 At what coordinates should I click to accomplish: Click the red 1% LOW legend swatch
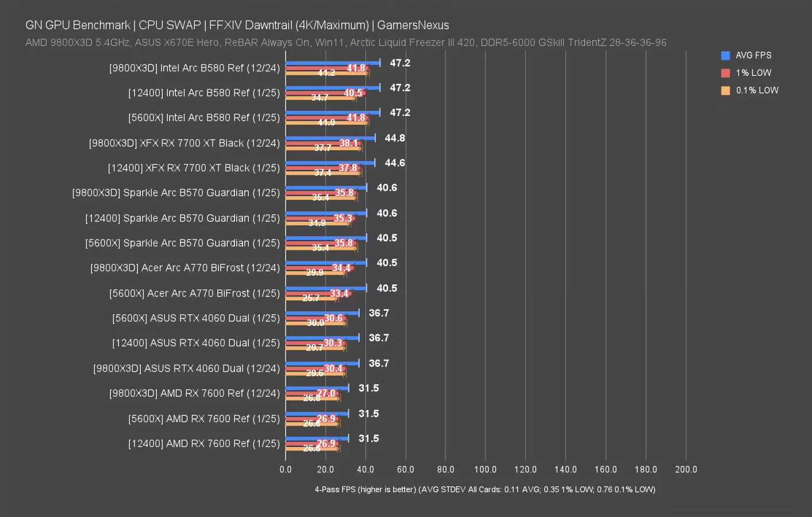coord(725,73)
